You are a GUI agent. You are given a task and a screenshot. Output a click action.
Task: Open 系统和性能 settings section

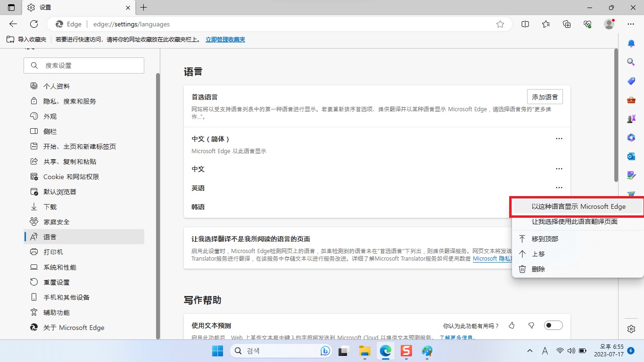tap(84, 267)
